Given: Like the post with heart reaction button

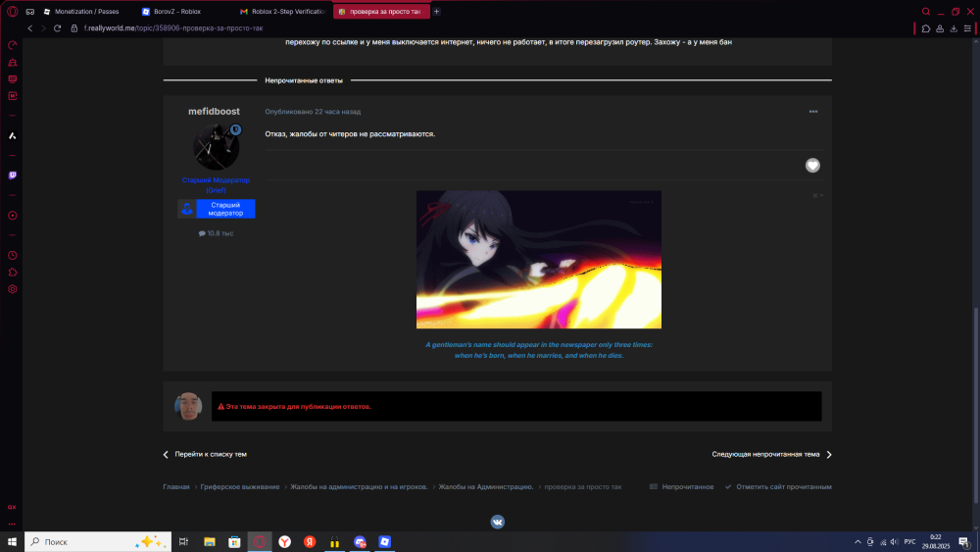Looking at the screenshot, I should (812, 165).
